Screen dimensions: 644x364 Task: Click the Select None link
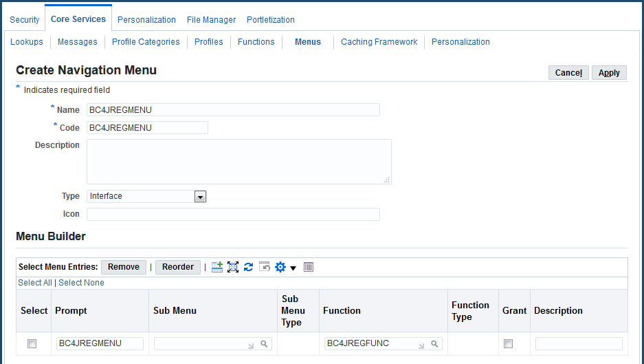point(81,283)
